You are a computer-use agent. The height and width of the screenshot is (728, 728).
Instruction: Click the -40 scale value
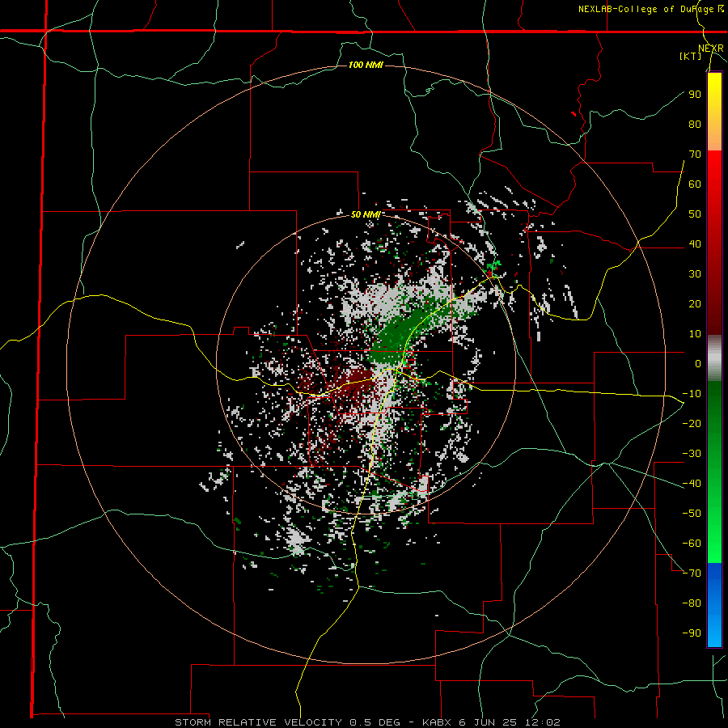click(692, 484)
